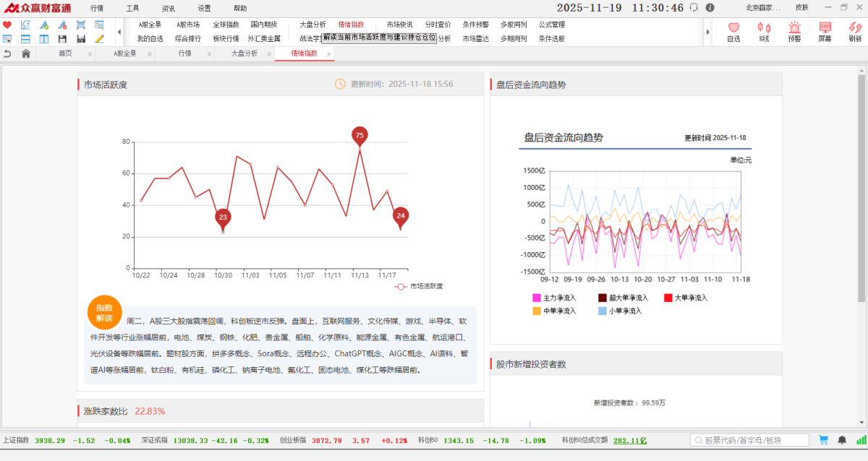This screenshot has width=868, height=461.
Task: Open the notification bell in status bar
Action: [842, 439]
